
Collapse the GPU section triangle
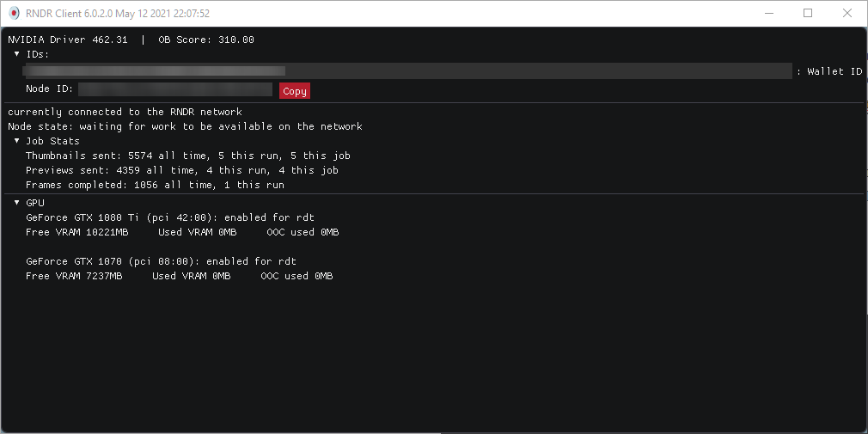tap(16, 203)
